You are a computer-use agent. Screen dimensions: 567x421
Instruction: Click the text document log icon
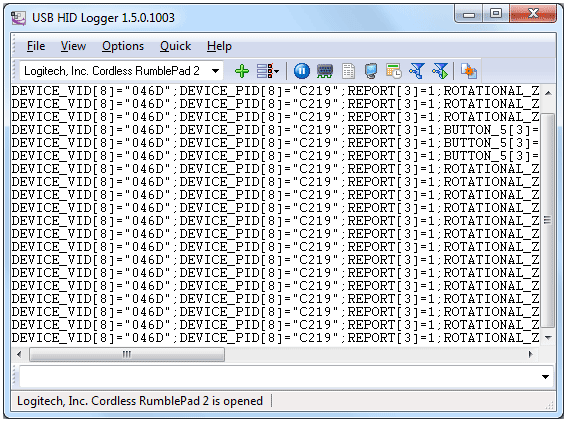[348, 71]
